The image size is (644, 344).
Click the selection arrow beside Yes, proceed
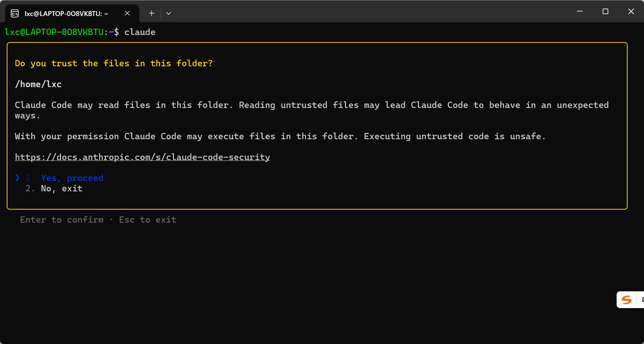(17, 178)
